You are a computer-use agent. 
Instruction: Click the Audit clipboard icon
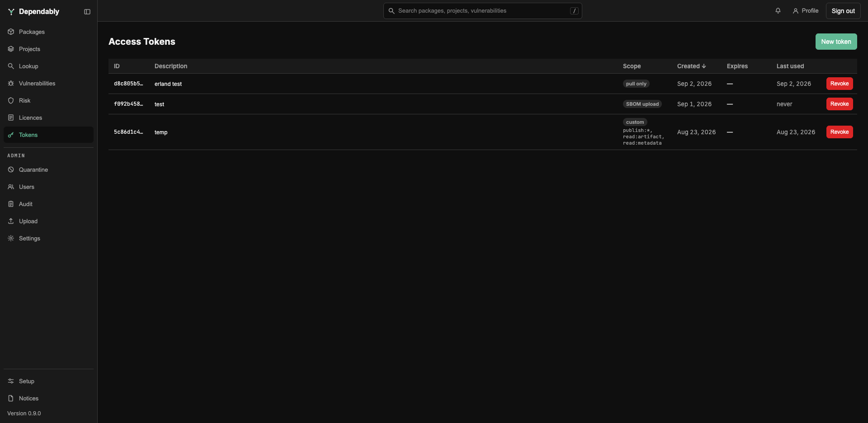pyautogui.click(x=11, y=204)
